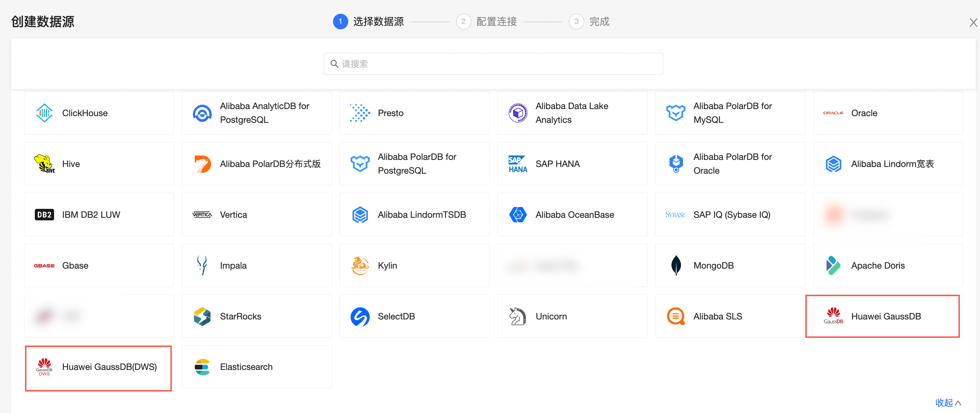This screenshot has width=980, height=413.
Task: Click the Unicorn horse icon
Action: coord(518,316)
